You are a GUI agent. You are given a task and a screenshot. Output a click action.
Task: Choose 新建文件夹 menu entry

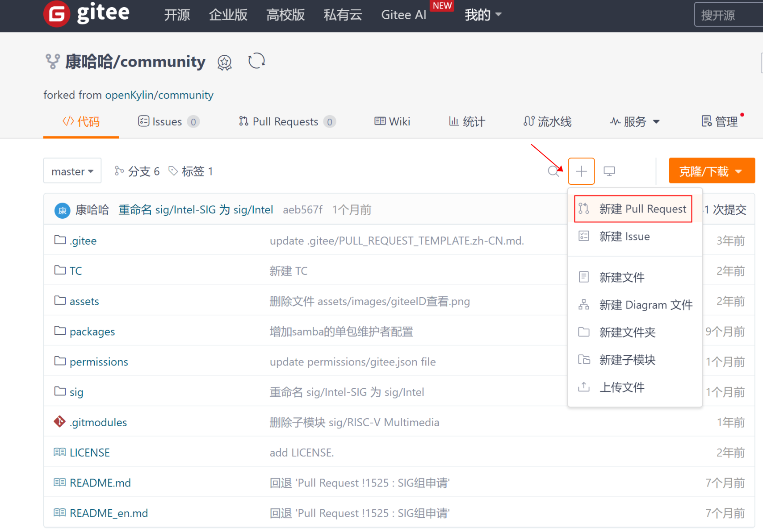[635, 332]
